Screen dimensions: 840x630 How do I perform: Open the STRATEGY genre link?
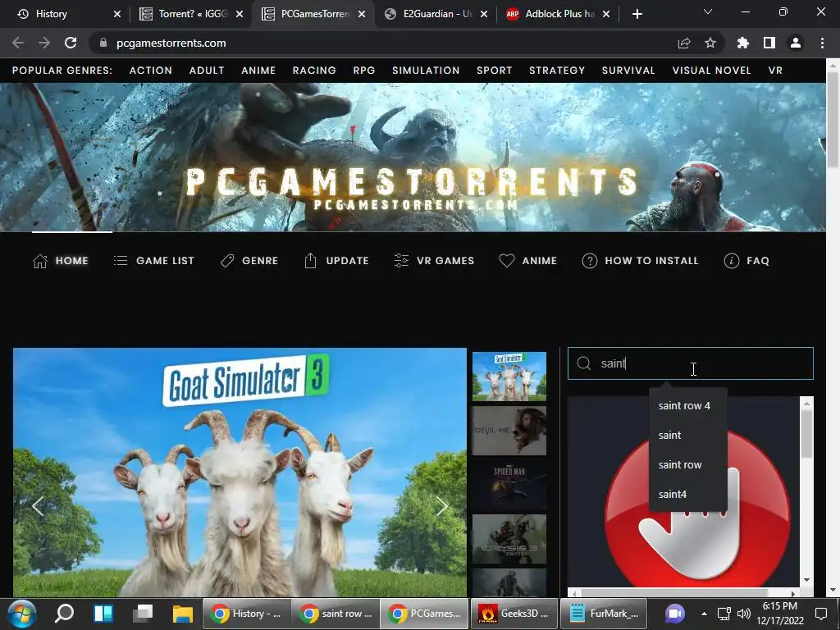coord(557,71)
